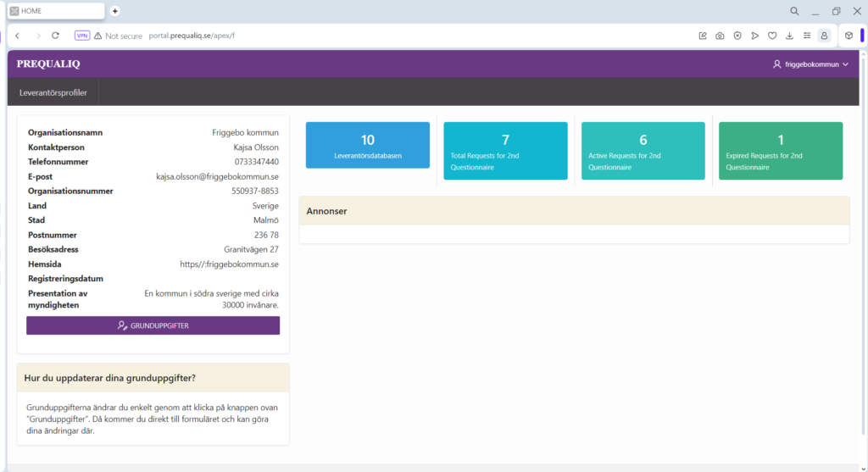Open the extensions cube icon
Image resolution: width=868 pixels, height=472 pixels.
pos(849,36)
